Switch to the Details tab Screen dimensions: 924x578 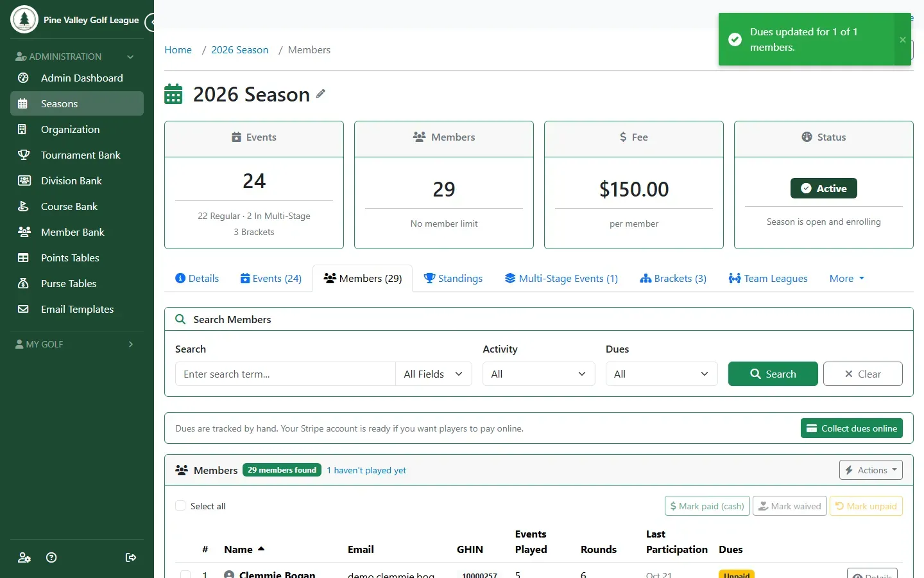(x=197, y=278)
